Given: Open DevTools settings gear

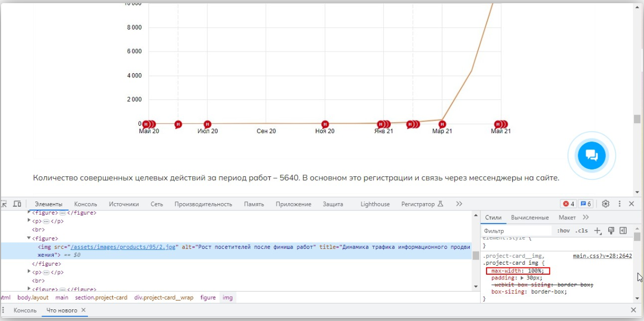Looking at the screenshot, I should (x=606, y=204).
